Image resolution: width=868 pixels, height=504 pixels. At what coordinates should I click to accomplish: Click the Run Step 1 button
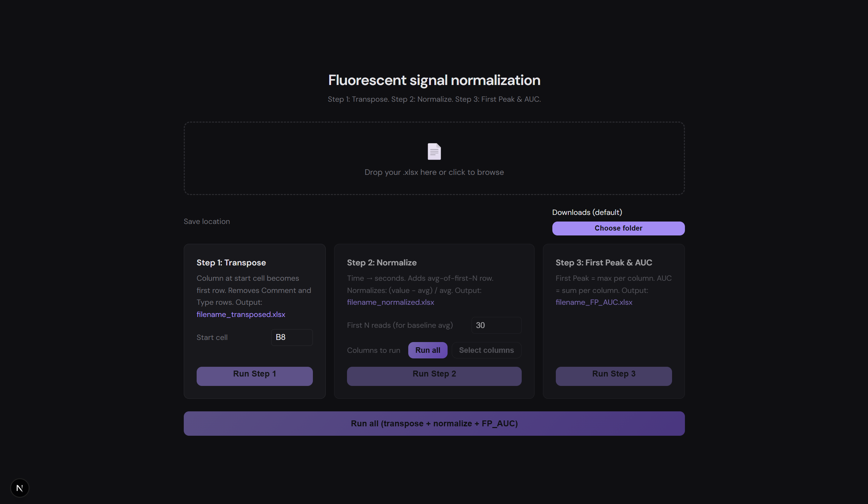pos(254,376)
